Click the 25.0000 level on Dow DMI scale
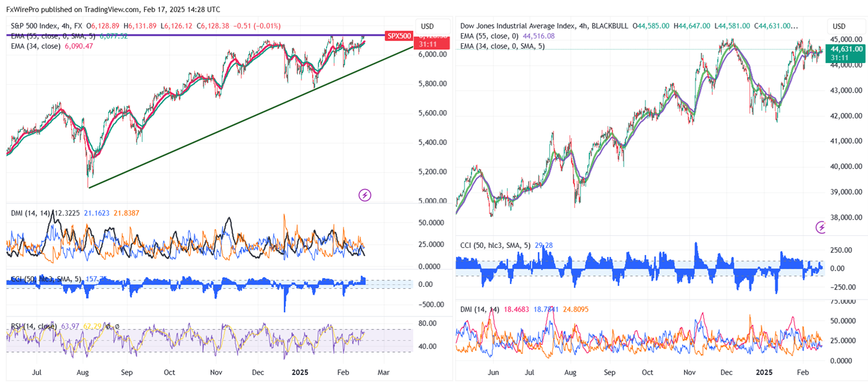This screenshot has height=382, width=868. click(x=843, y=340)
